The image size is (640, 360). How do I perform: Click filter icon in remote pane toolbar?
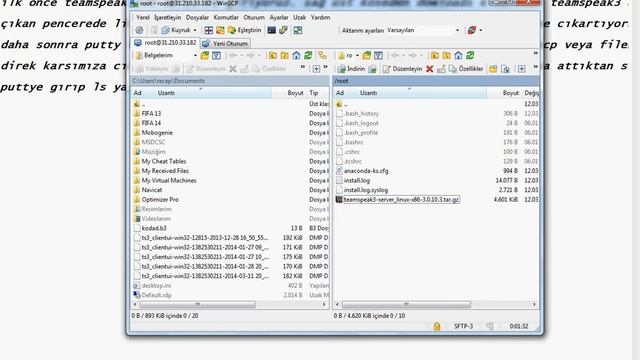pos(378,56)
